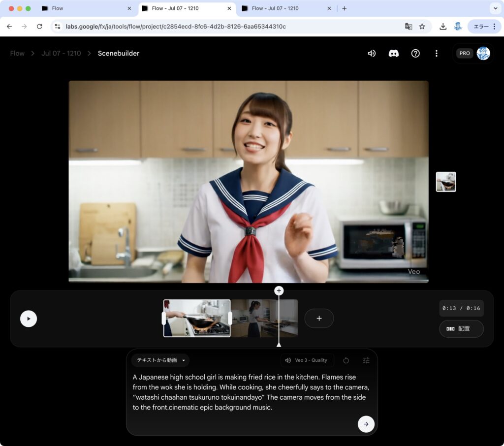Screen dimensions: 504x446
Task: Open the help question mark icon
Action: pyautogui.click(x=415, y=53)
